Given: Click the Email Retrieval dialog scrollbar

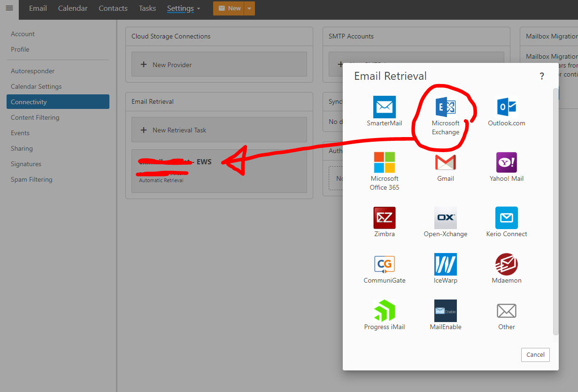Looking at the screenshot, I should 556,211.
